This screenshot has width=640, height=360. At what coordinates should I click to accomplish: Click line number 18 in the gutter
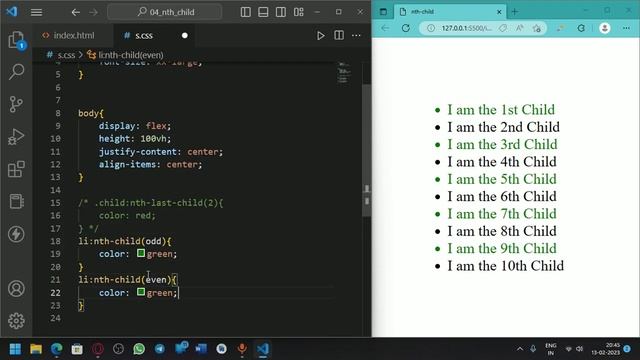pos(56,241)
